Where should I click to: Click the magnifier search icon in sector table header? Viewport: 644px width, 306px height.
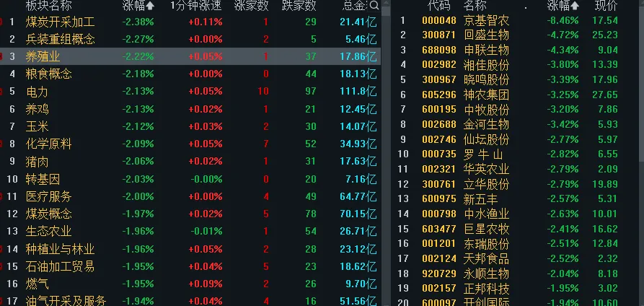point(374,5)
